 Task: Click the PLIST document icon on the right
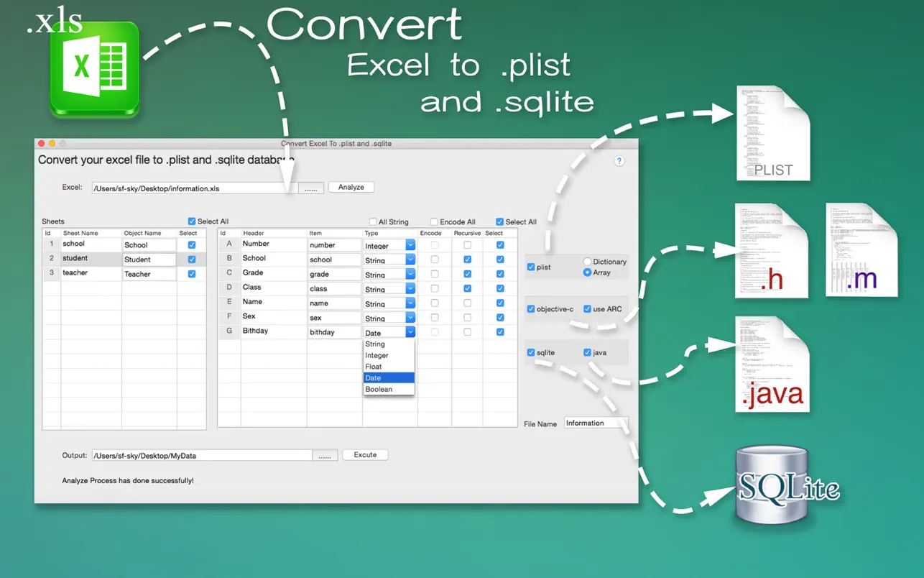(x=772, y=133)
